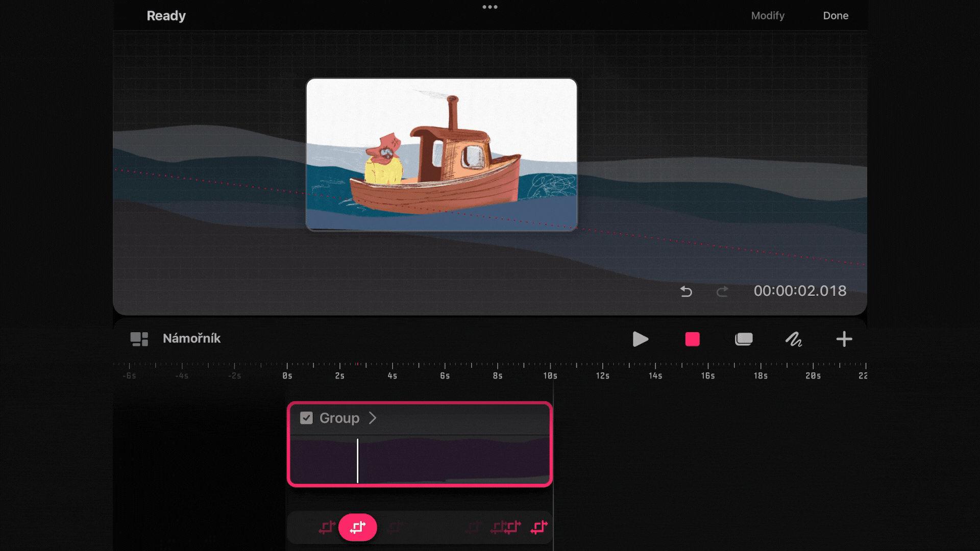This screenshot has height=551, width=980.
Task: Redo the last undone action
Action: click(722, 291)
